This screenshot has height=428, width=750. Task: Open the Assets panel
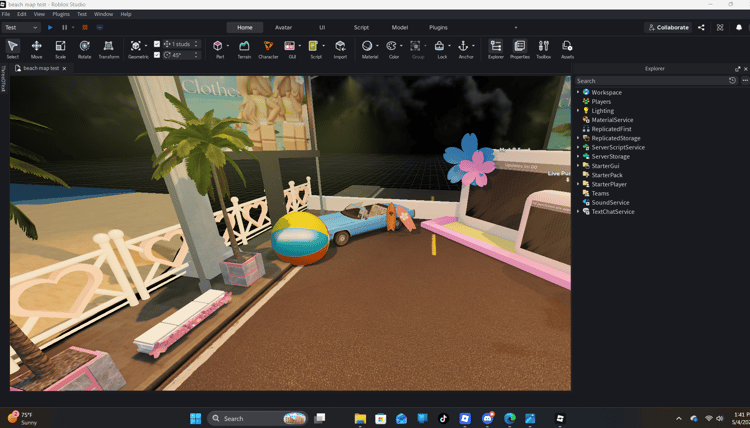(x=567, y=49)
